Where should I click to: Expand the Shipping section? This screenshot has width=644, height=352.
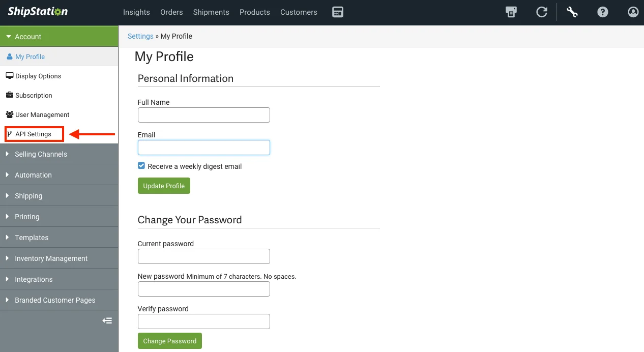pos(59,196)
